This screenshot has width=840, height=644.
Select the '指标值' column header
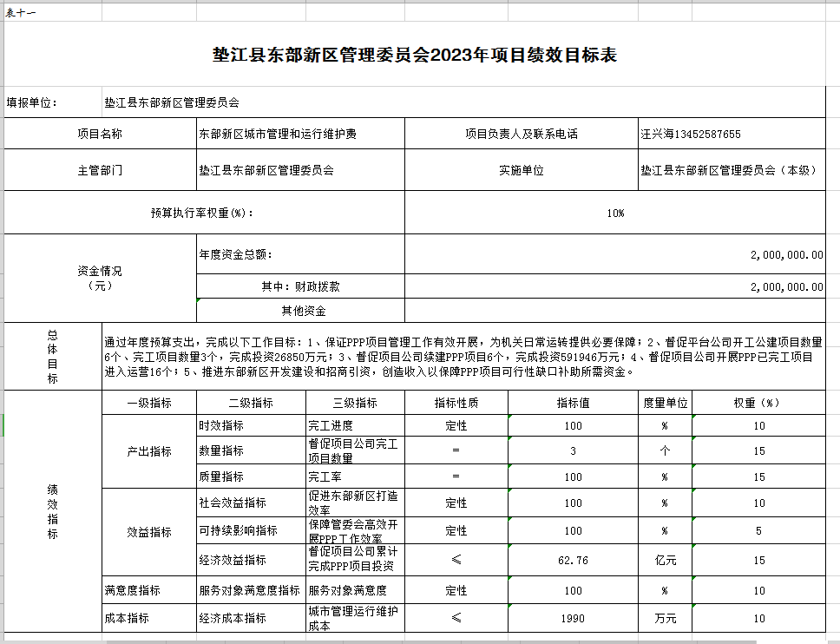click(574, 403)
